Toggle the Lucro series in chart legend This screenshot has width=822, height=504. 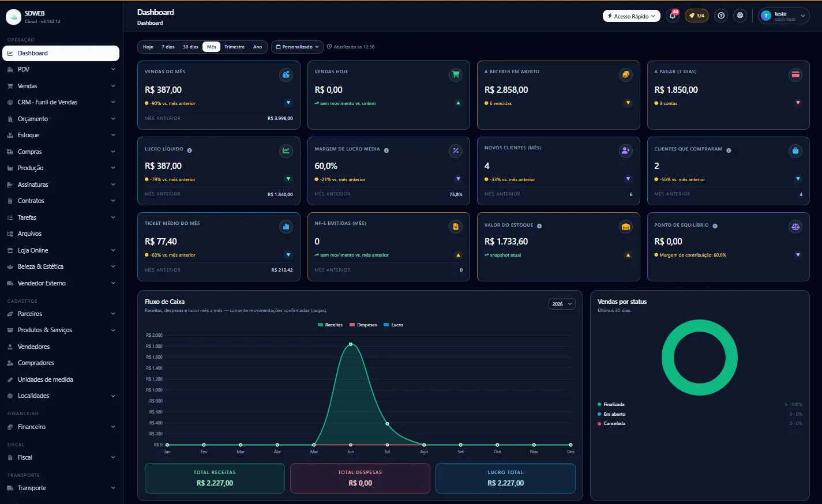click(x=393, y=325)
